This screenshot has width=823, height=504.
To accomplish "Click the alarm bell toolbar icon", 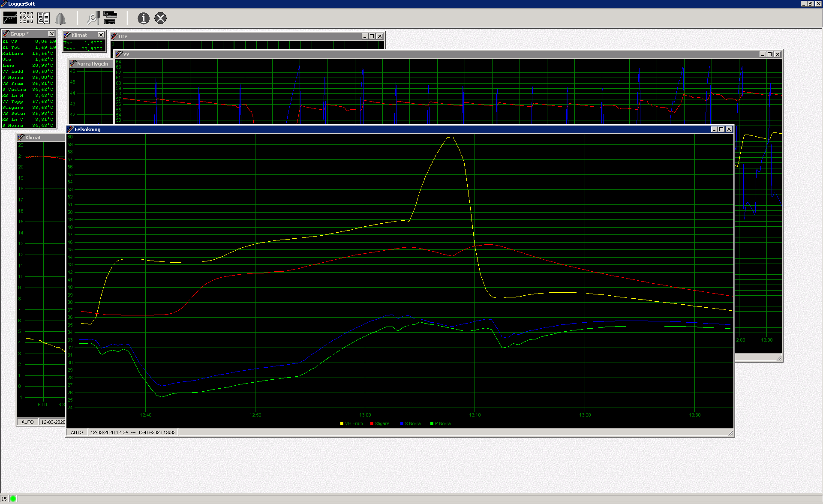I will coord(61,18).
